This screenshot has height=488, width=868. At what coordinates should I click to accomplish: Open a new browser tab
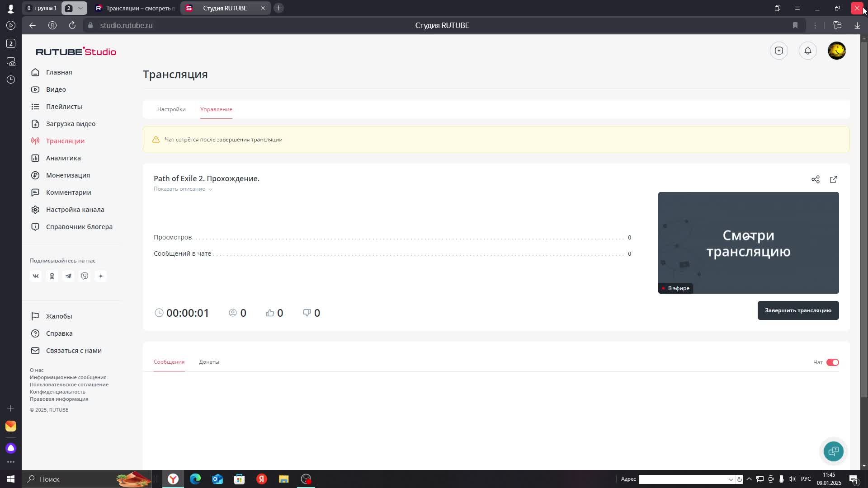coord(279,8)
